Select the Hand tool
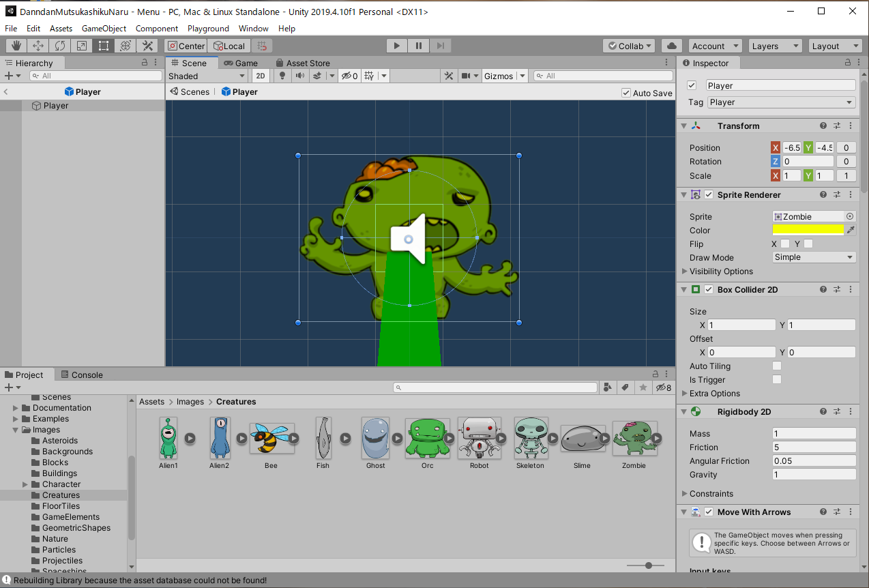The image size is (869, 588). point(16,46)
